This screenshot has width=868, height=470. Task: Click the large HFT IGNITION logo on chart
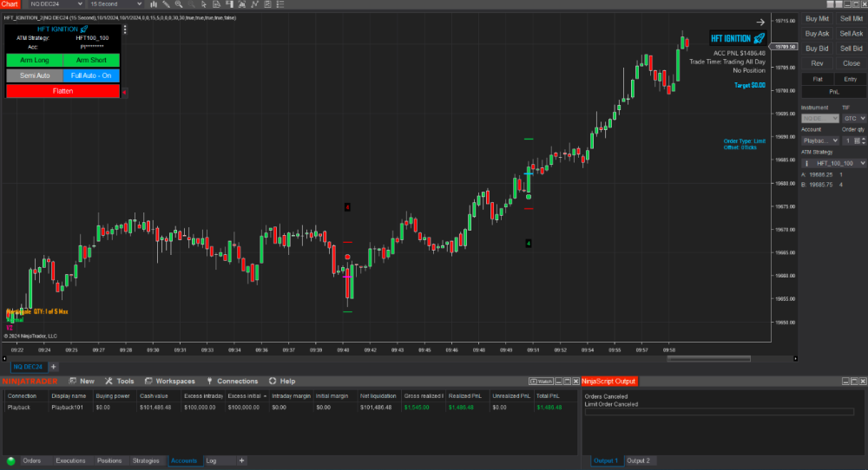coord(738,38)
